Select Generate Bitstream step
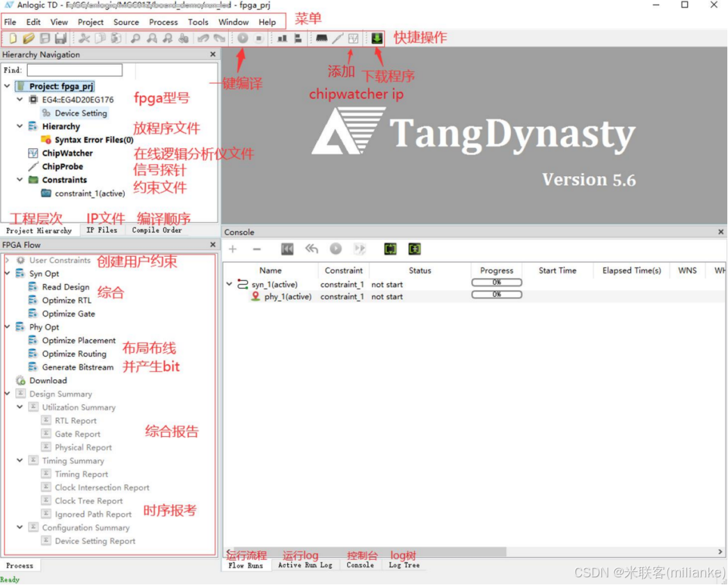 pyautogui.click(x=77, y=367)
